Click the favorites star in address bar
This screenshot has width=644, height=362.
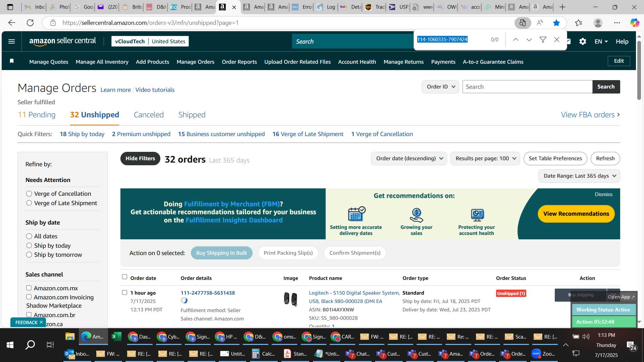556,23
